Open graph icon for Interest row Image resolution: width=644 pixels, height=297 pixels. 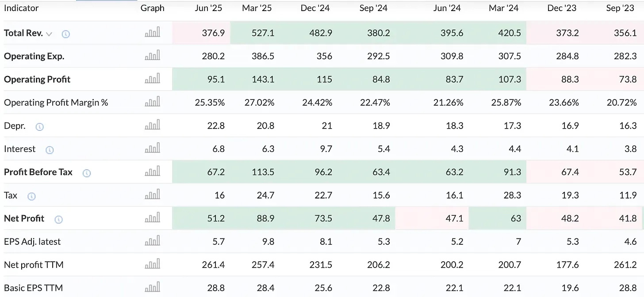[x=153, y=148]
